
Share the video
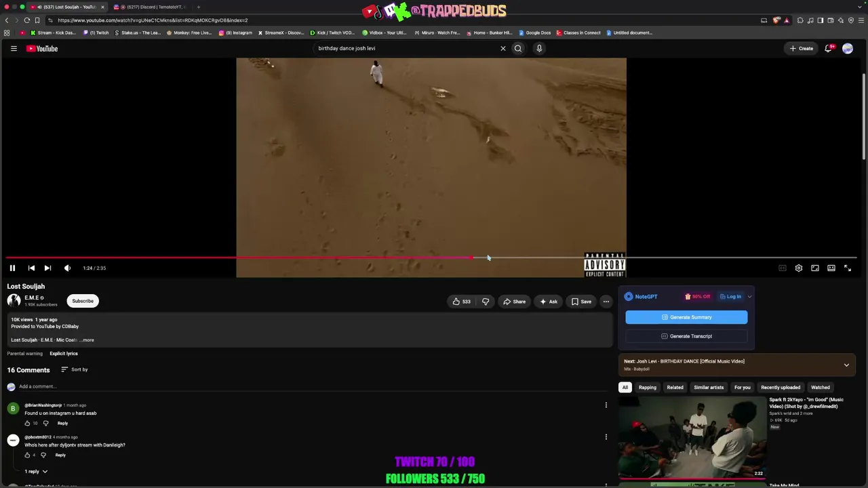tap(513, 302)
